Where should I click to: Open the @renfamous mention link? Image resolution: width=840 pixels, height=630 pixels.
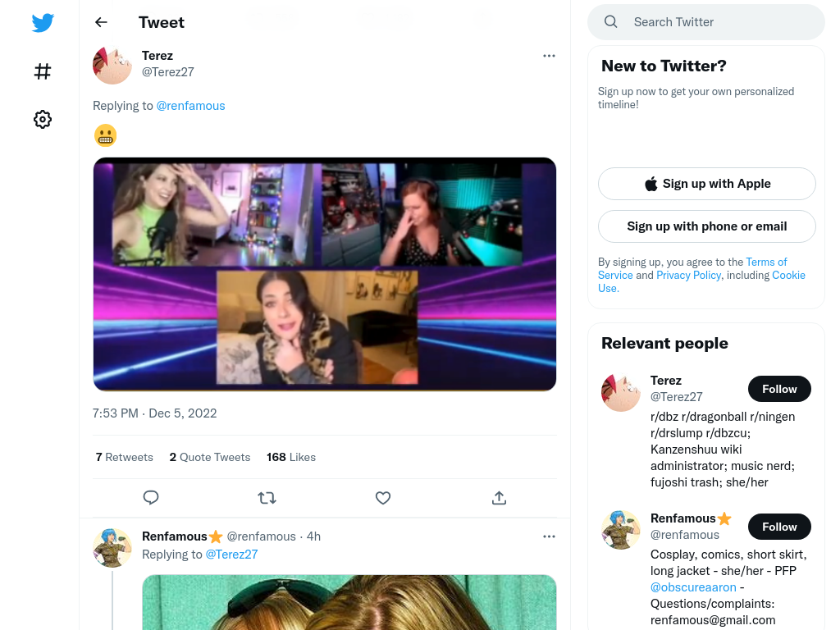[x=190, y=106]
